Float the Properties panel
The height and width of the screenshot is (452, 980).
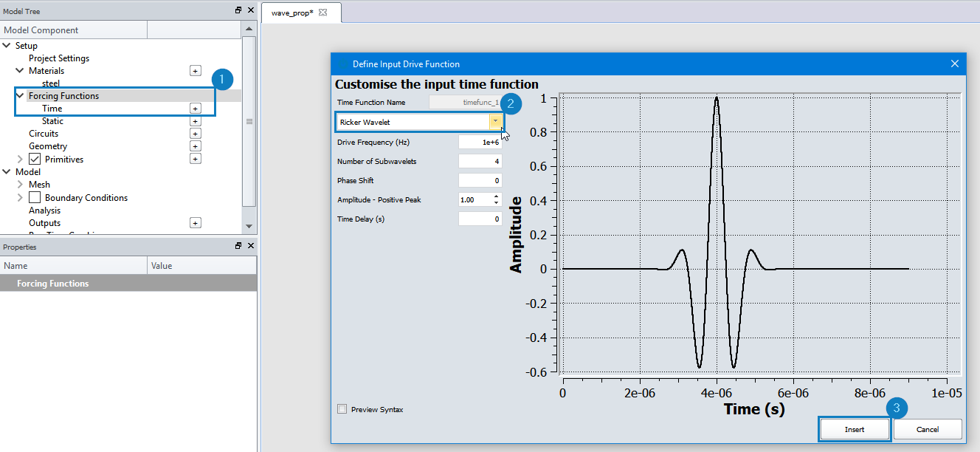click(238, 246)
